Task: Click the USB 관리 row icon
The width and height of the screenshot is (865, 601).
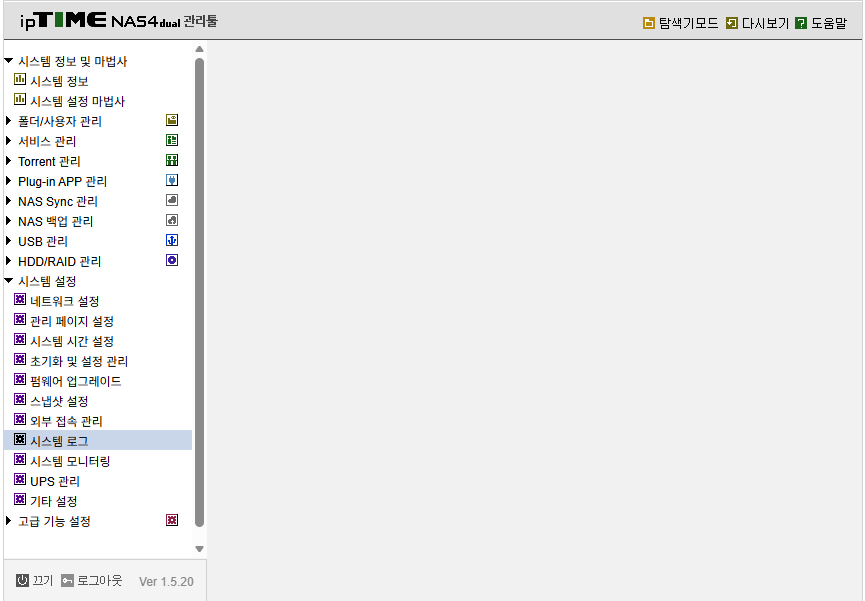Action: click(x=172, y=240)
